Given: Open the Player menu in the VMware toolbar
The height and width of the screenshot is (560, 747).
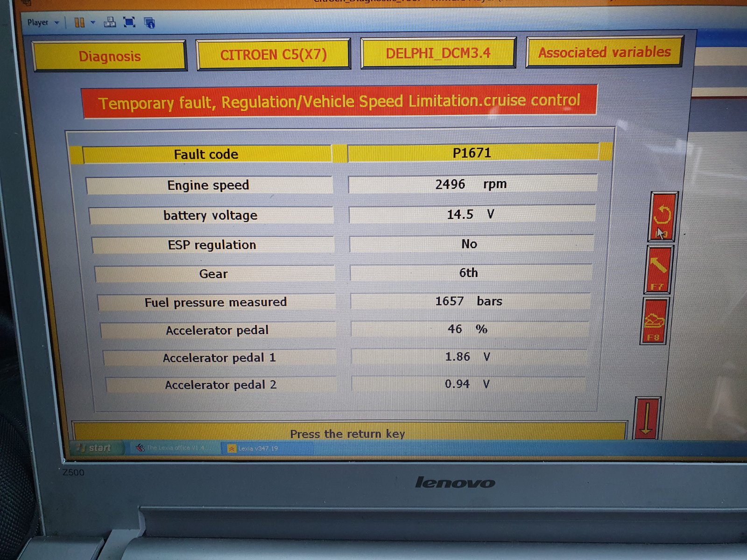Looking at the screenshot, I should [42, 22].
